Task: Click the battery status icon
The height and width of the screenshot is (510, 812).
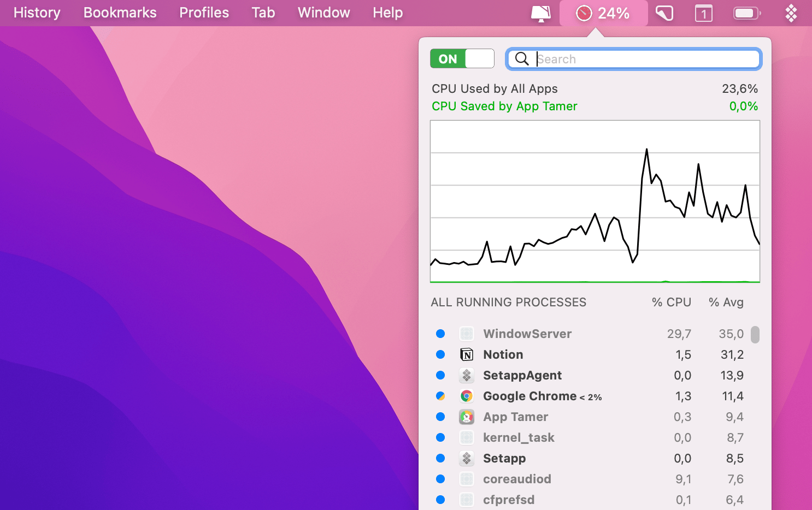Action: click(x=747, y=13)
